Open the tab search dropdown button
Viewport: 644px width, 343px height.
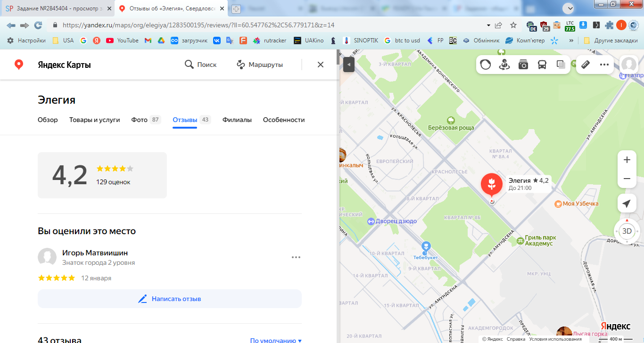coord(569,8)
